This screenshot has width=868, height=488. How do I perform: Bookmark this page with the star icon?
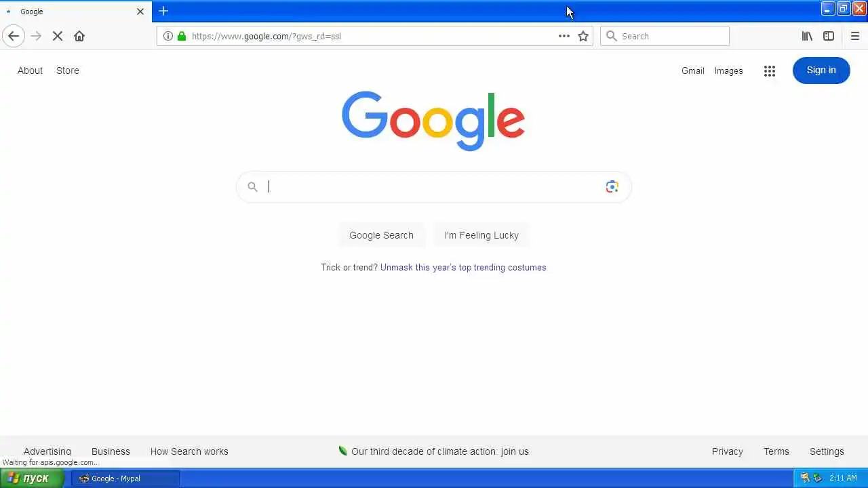pos(583,36)
